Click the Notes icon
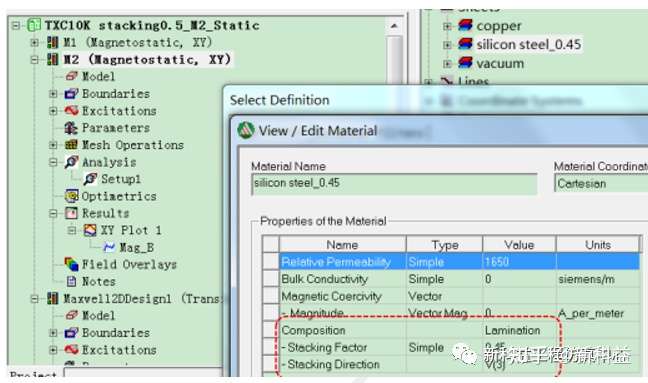The image size is (648, 383). coord(71,281)
